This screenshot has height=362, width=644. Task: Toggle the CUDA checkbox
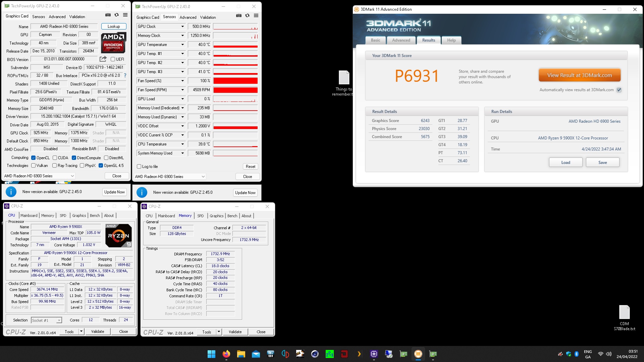(55, 158)
